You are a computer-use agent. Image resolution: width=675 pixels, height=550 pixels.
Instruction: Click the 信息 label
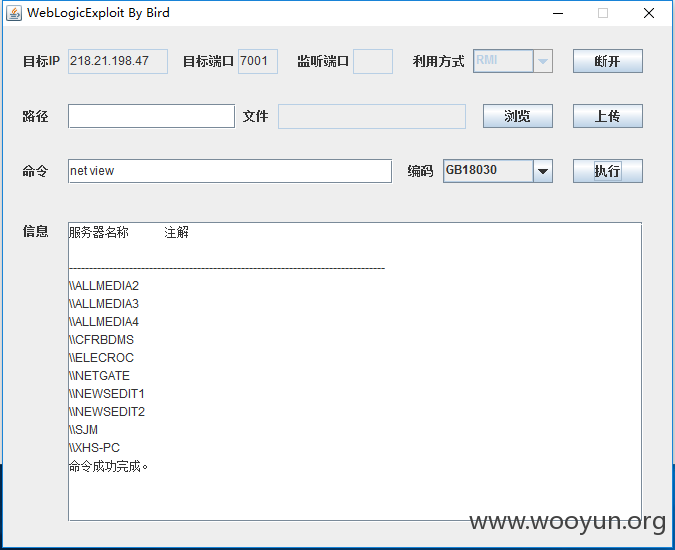[x=35, y=232]
